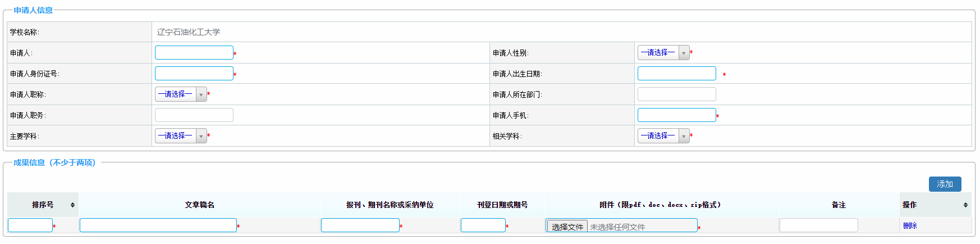Focus the 申请人职务 text box
980x244 pixels.
pyautogui.click(x=194, y=115)
